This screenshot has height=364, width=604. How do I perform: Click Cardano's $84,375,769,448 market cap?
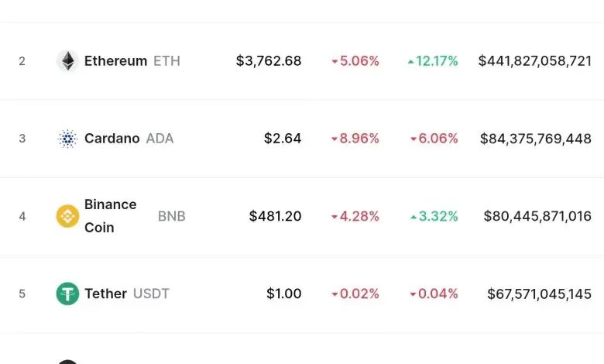[x=535, y=139]
